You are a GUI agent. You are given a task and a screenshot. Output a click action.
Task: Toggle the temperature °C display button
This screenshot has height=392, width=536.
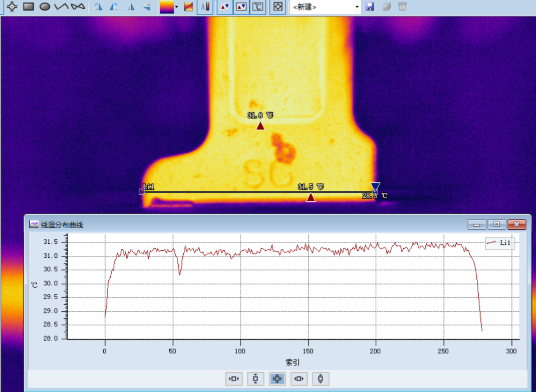[x=257, y=7]
